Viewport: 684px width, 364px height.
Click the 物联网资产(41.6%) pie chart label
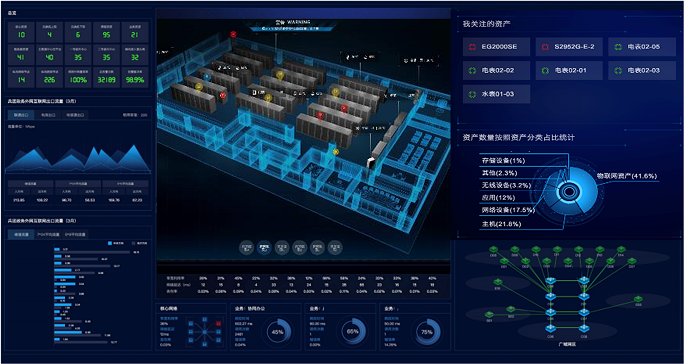pos(628,176)
